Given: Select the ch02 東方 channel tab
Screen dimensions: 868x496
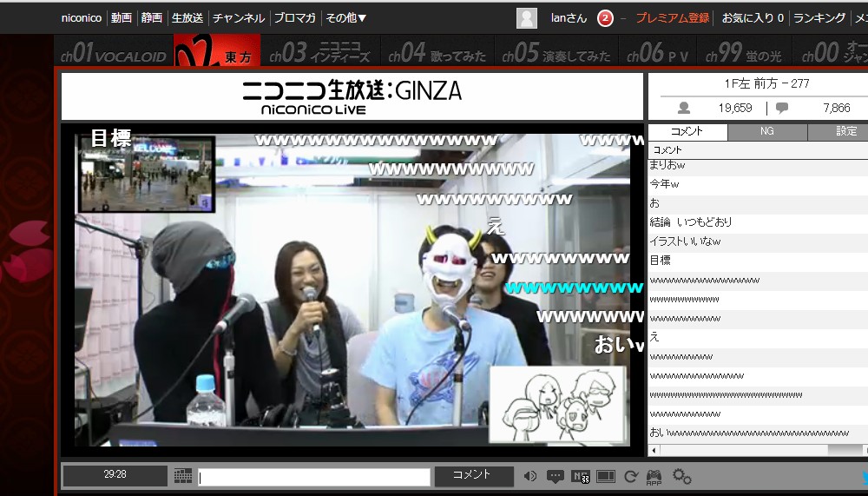Looking at the screenshot, I should tap(217, 50).
